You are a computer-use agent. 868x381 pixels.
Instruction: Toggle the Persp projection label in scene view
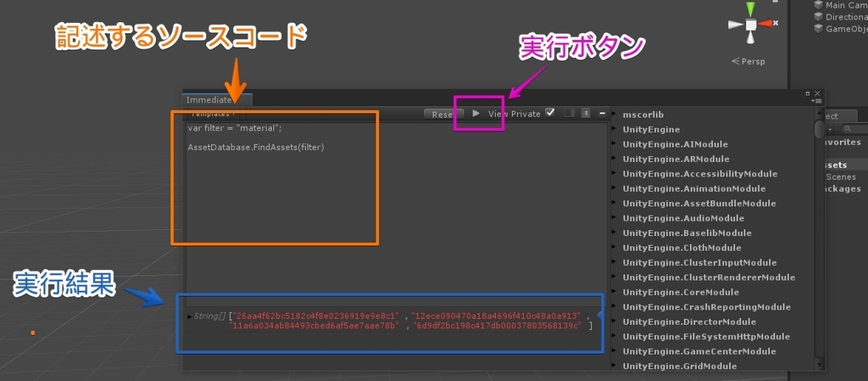(748, 61)
